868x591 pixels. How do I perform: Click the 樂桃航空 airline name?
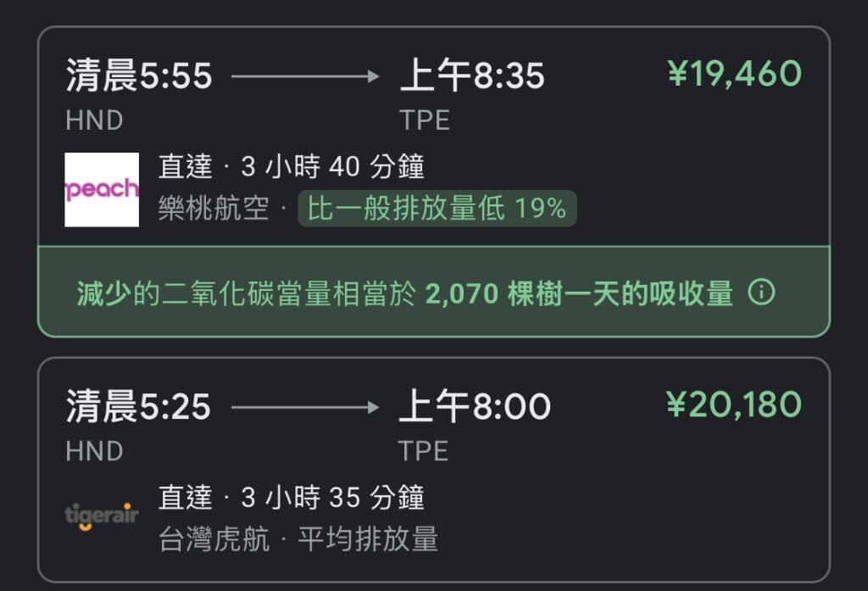tap(214, 209)
